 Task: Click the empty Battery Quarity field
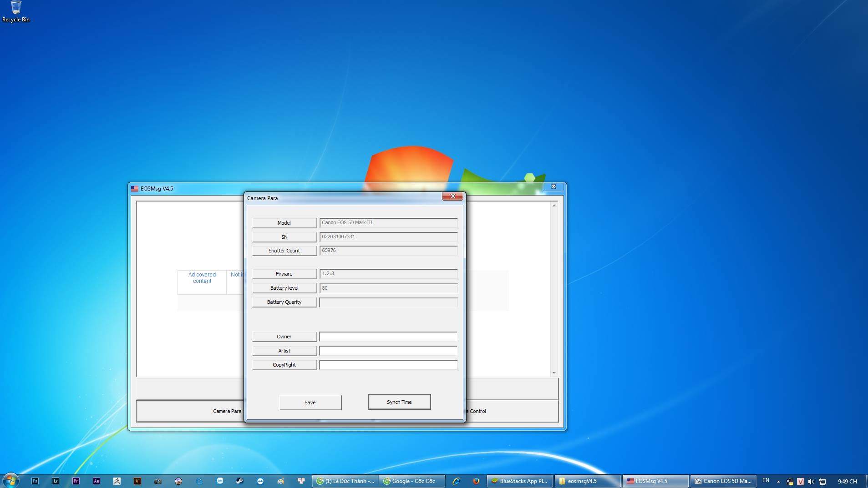click(x=388, y=302)
